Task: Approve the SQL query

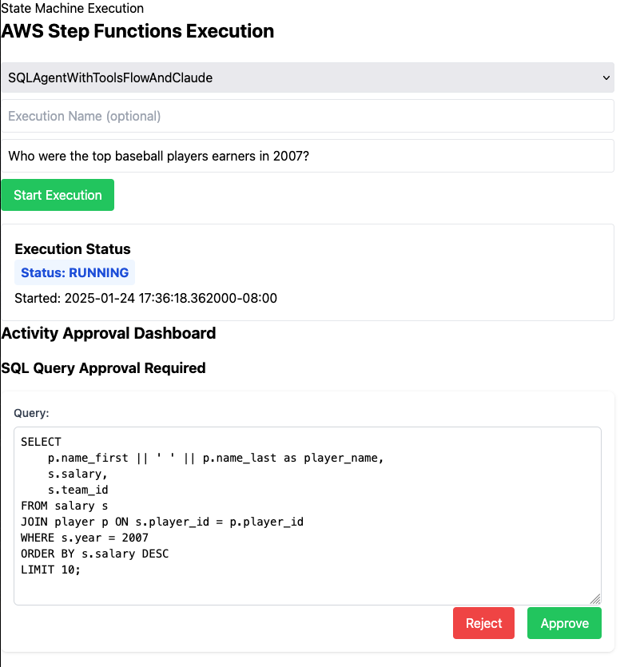Action: tap(564, 623)
